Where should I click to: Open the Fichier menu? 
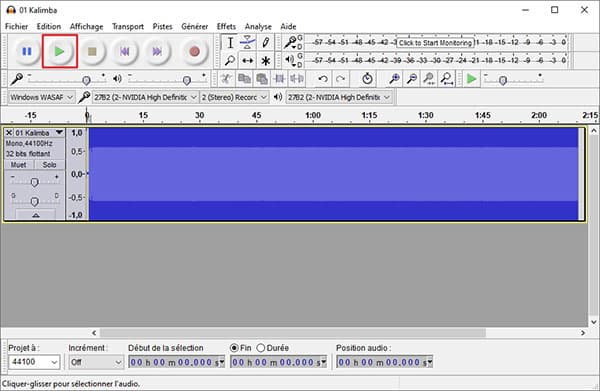(16, 26)
